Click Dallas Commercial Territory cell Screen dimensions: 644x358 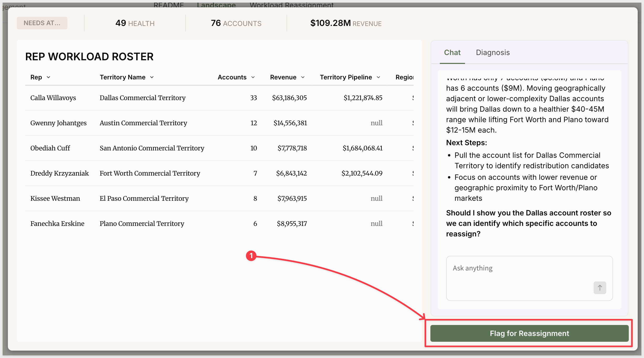point(142,98)
